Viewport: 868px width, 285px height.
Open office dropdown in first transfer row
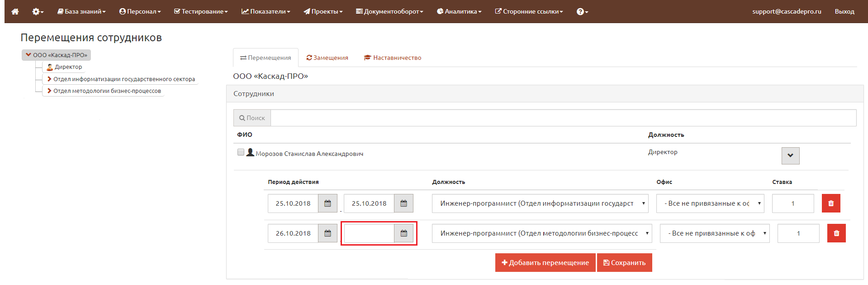click(x=710, y=203)
